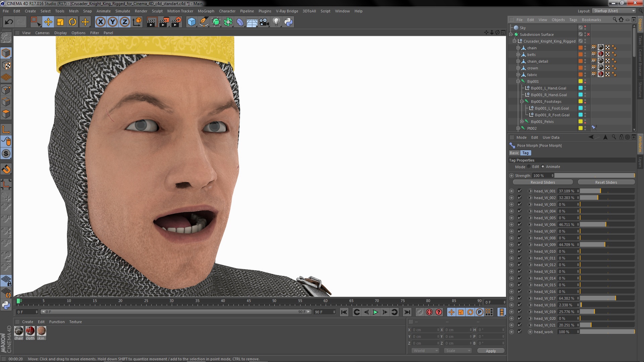The image size is (644, 362).
Task: Click the search magnifier in Objects panel
Action: click(614, 20)
